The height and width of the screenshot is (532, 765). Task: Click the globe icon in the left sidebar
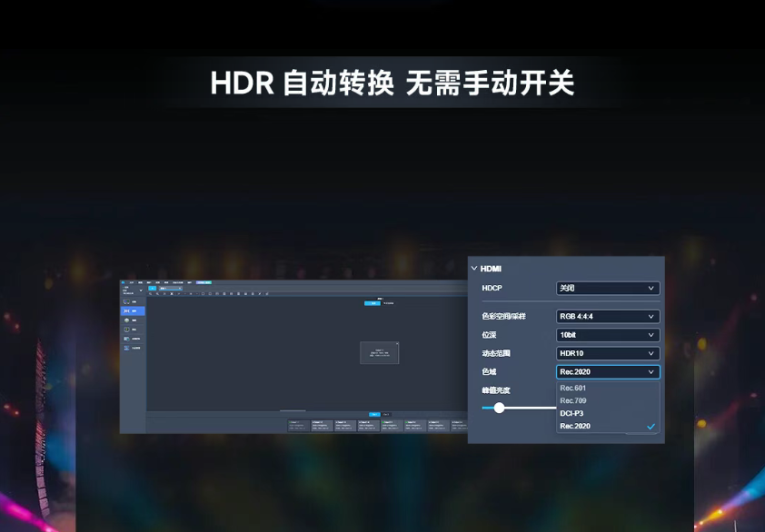127,320
